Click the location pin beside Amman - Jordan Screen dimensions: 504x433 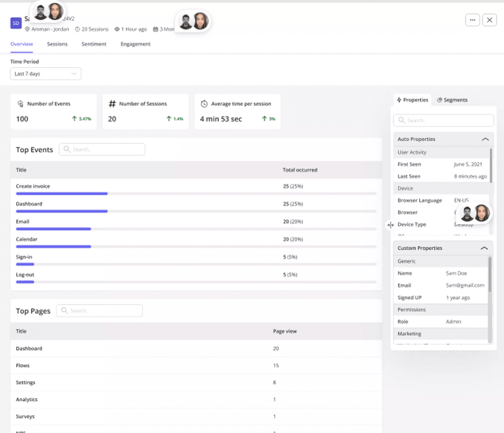(x=28, y=28)
